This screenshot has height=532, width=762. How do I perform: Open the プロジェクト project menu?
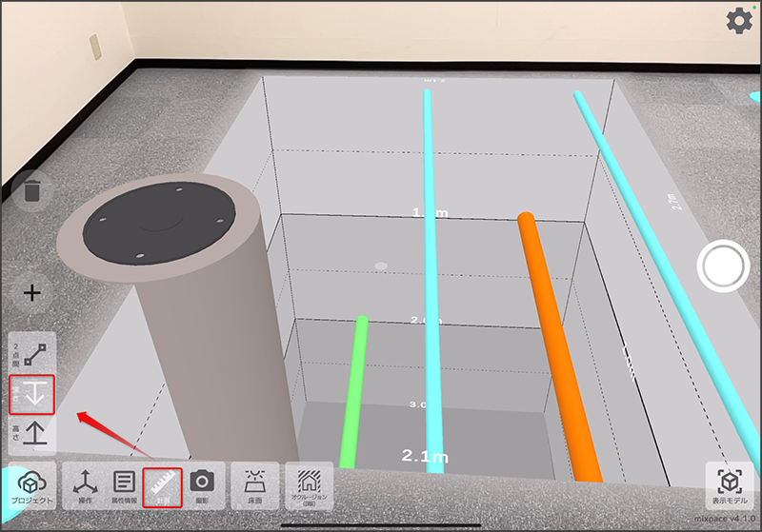pos(31,485)
